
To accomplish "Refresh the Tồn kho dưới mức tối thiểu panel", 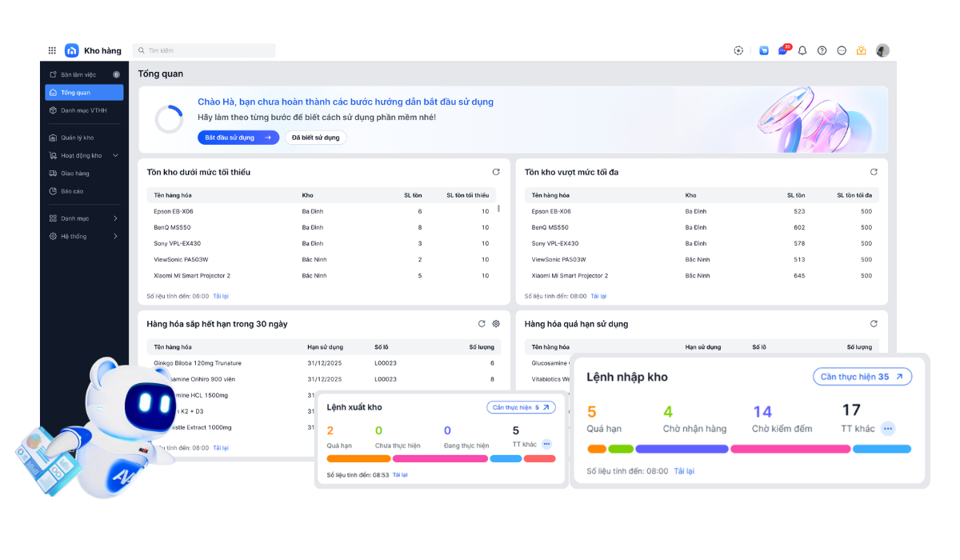I will (x=496, y=172).
